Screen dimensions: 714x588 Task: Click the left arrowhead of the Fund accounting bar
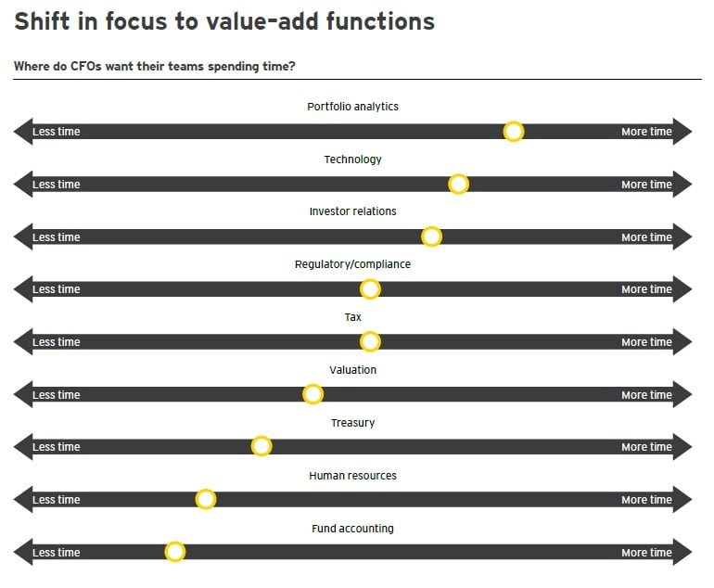(x=22, y=553)
